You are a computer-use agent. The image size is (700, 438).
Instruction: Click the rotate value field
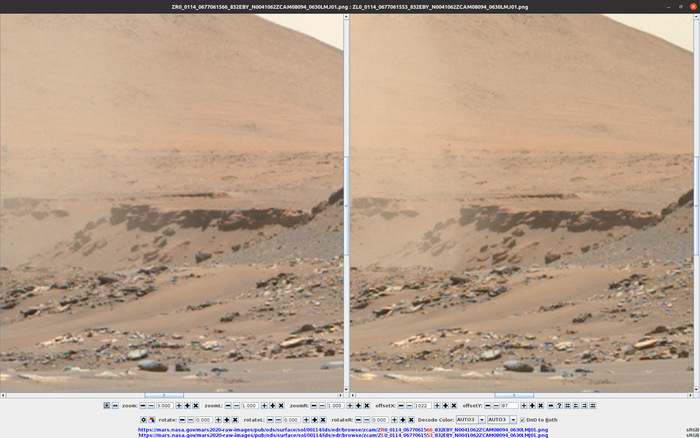pyautogui.click(x=204, y=420)
